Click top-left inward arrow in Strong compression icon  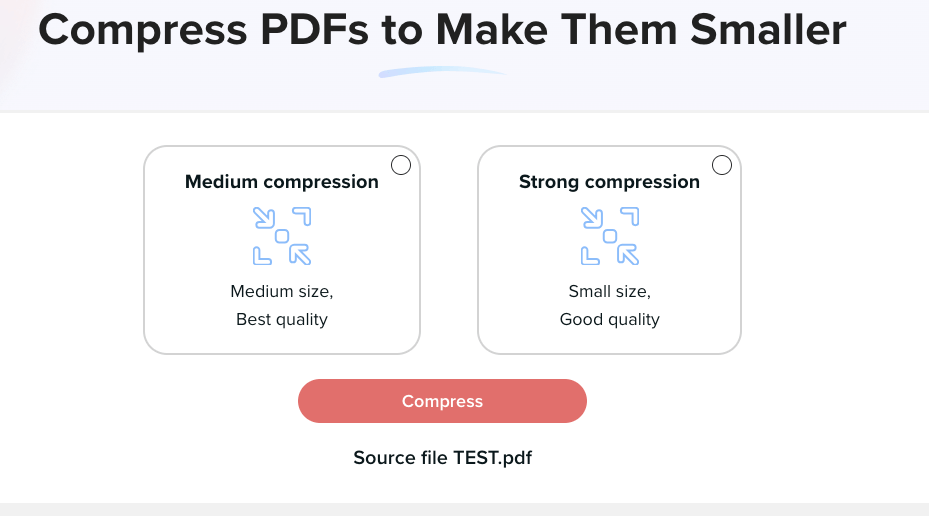coord(592,217)
